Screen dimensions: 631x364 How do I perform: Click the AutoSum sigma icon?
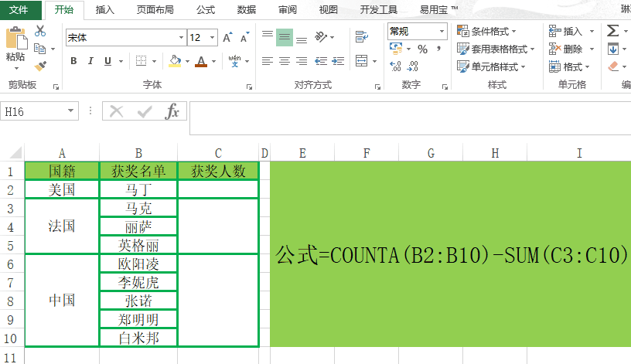tap(613, 31)
